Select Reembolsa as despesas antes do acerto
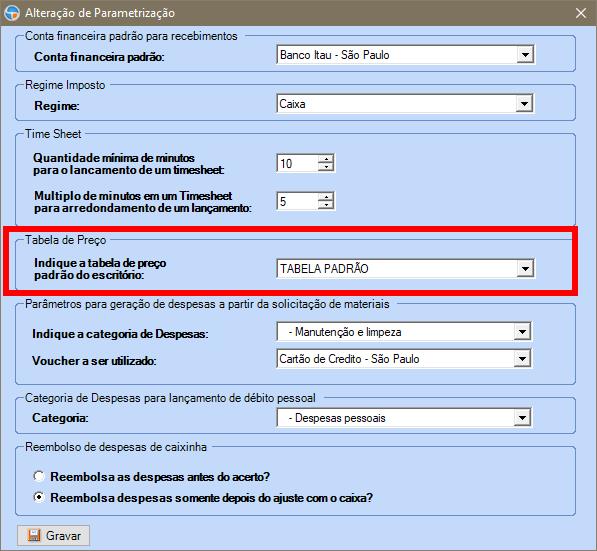Viewport: 597px width, 551px height. tap(39, 476)
